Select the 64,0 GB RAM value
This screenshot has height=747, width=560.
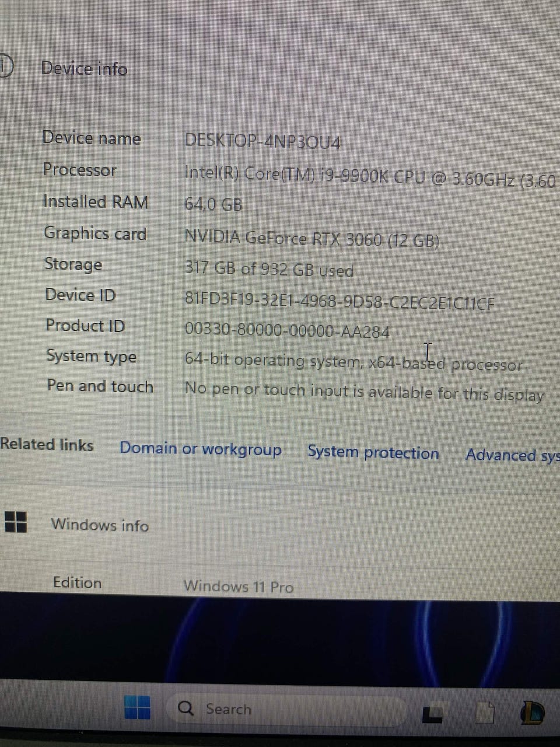pos(213,204)
